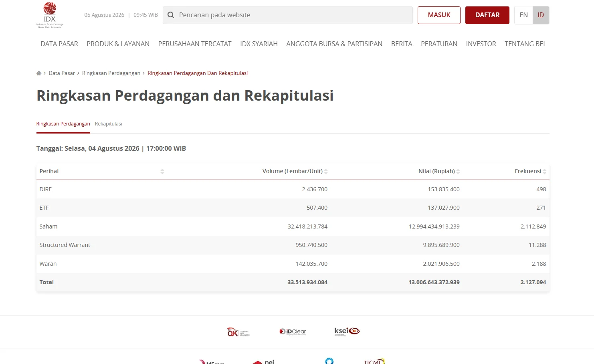Open the KSEI logo link
The width and height of the screenshot is (594, 364).
pos(347,331)
